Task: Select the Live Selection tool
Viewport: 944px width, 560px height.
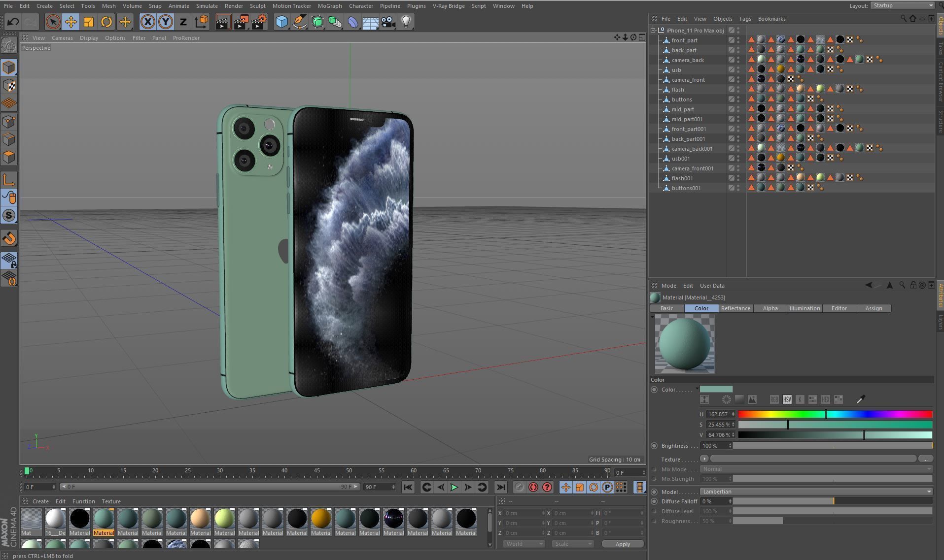Action: [x=53, y=22]
